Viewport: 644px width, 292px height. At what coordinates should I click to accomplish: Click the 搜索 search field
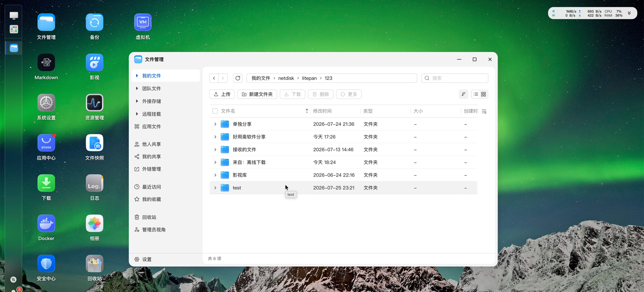point(455,78)
